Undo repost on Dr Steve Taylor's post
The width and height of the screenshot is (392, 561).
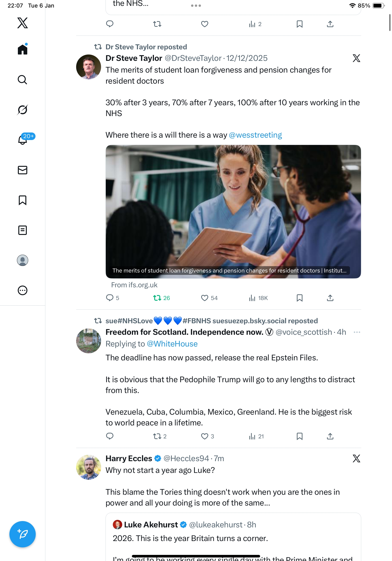157,298
